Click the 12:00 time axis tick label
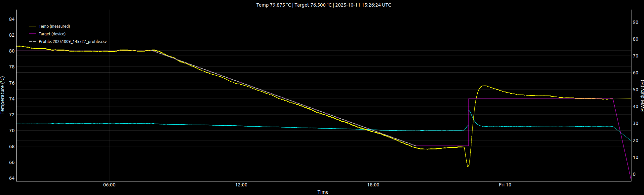Viewport: 644px width, 195px height. [x=241, y=185]
